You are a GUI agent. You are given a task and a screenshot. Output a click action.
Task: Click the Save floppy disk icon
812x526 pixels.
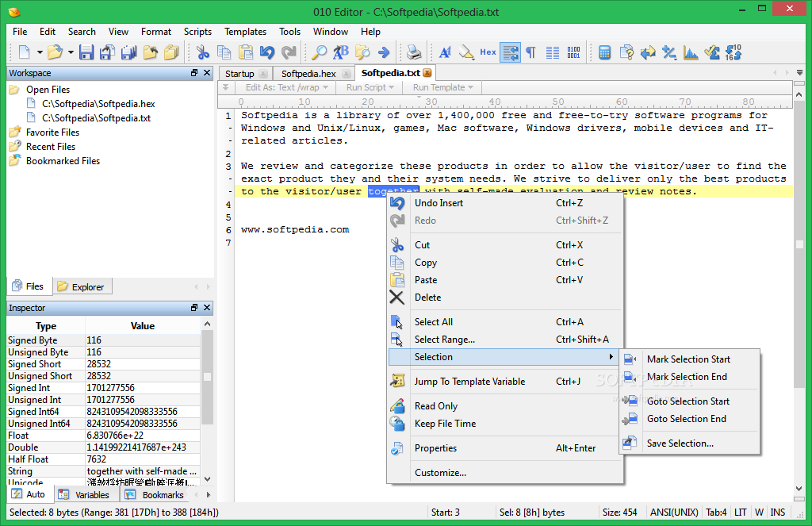86,52
